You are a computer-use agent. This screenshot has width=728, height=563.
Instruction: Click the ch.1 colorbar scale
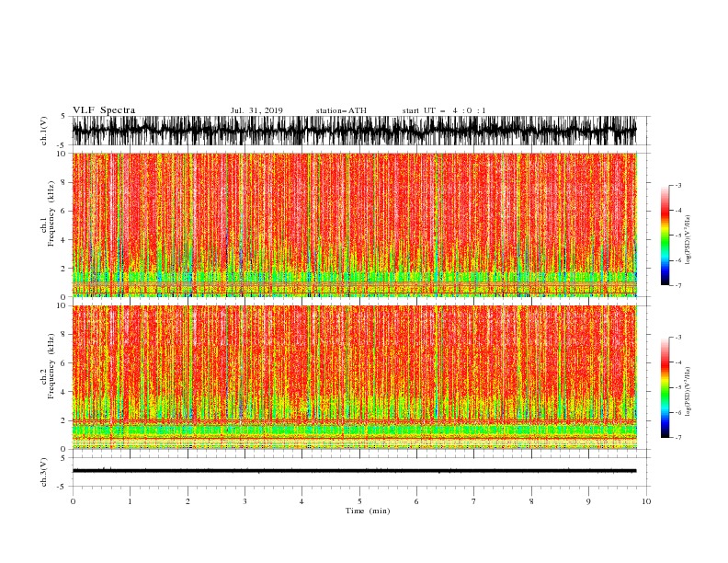click(x=665, y=236)
